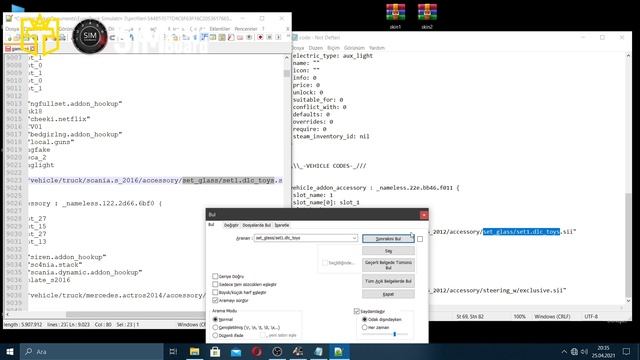Close the Bul dialog with red X

[x=424, y=215]
